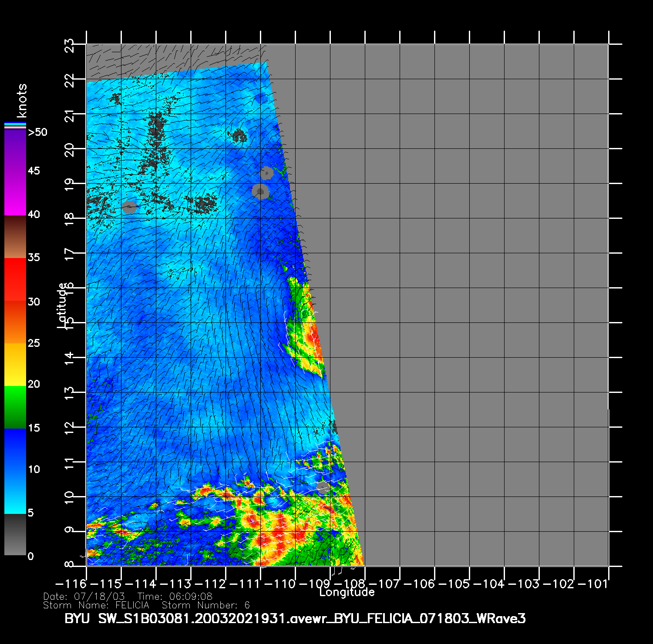
Task: Click the Storm Number: 6 text
Action: pyautogui.click(x=205, y=605)
